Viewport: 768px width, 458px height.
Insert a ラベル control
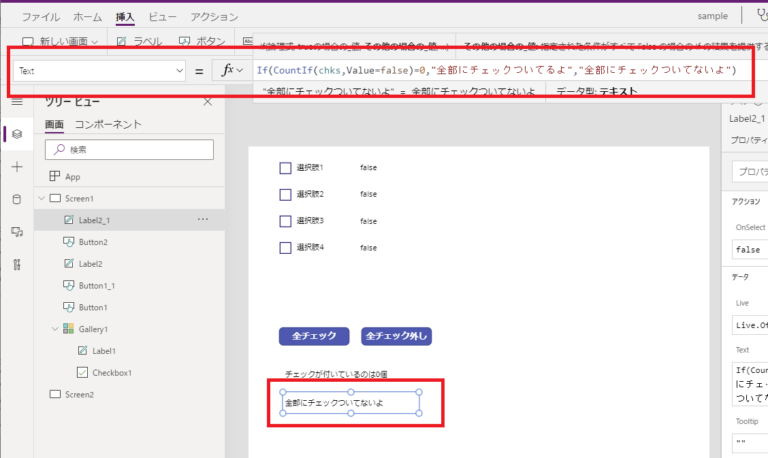tap(140, 42)
